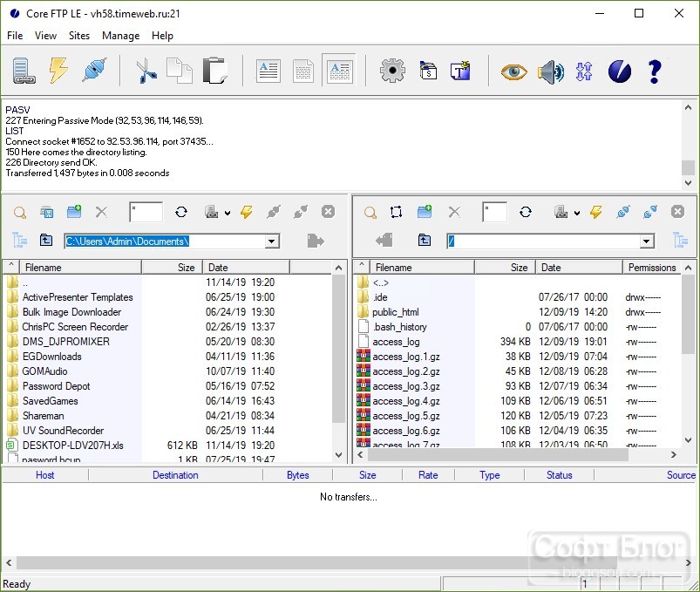The image size is (700, 592).
Task: Click the local pane delete X icon
Action: (x=101, y=212)
